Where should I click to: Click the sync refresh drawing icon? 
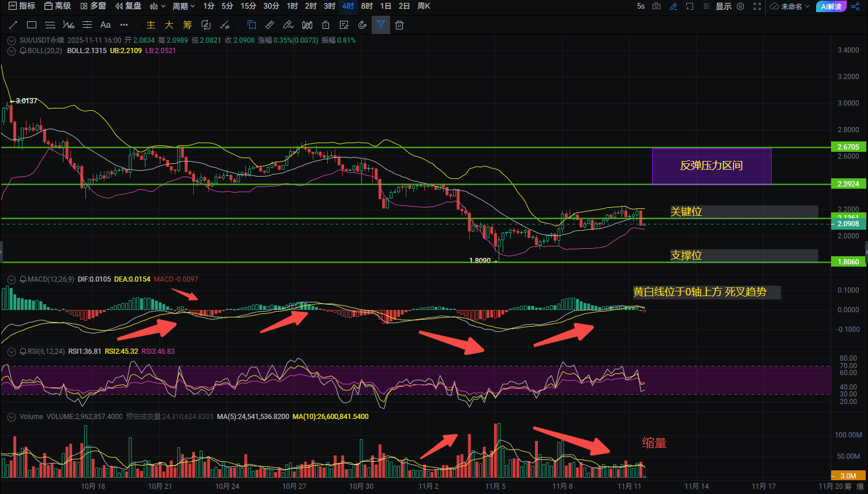click(206, 25)
